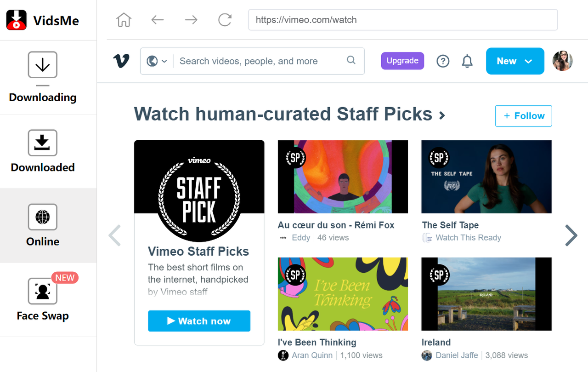Click the I've Been Thinking title
588x372 pixels.
coord(317,343)
